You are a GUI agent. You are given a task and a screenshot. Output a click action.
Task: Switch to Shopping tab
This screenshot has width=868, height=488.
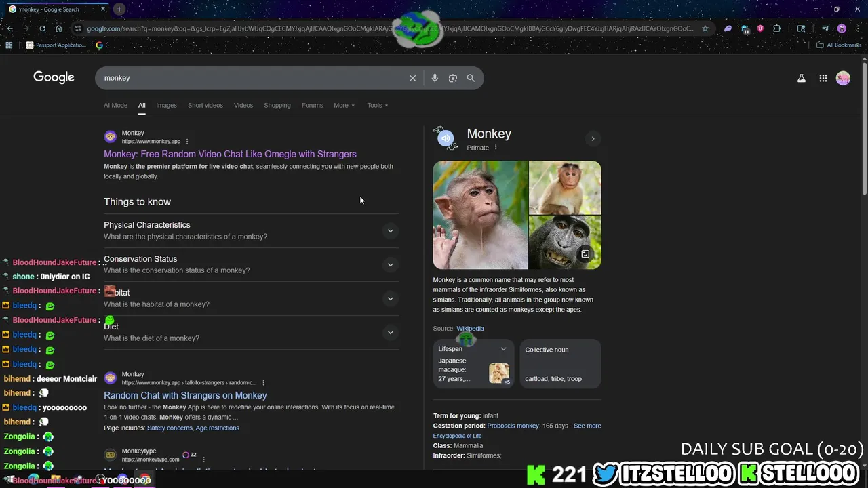pyautogui.click(x=277, y=105)
